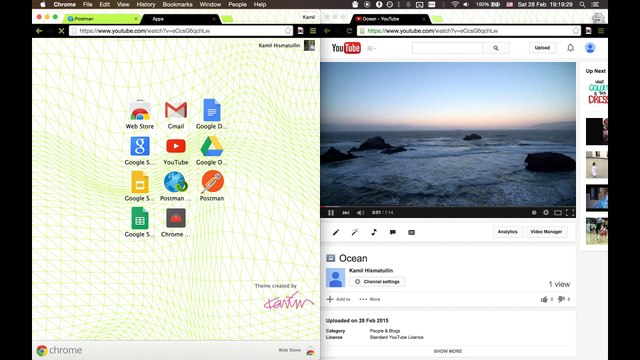This screenshot has width=640, height=360.
Task: Expand the More options menu
Action: pyautogui.click(x=369, y=299)
